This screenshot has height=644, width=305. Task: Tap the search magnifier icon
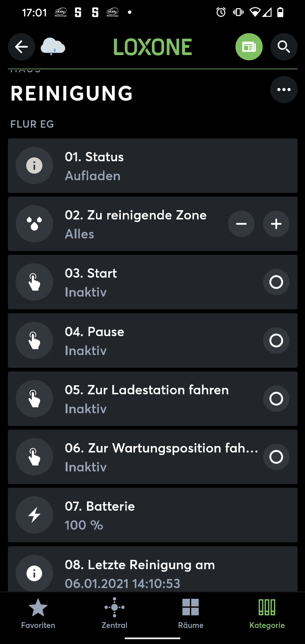pos(284,47)
